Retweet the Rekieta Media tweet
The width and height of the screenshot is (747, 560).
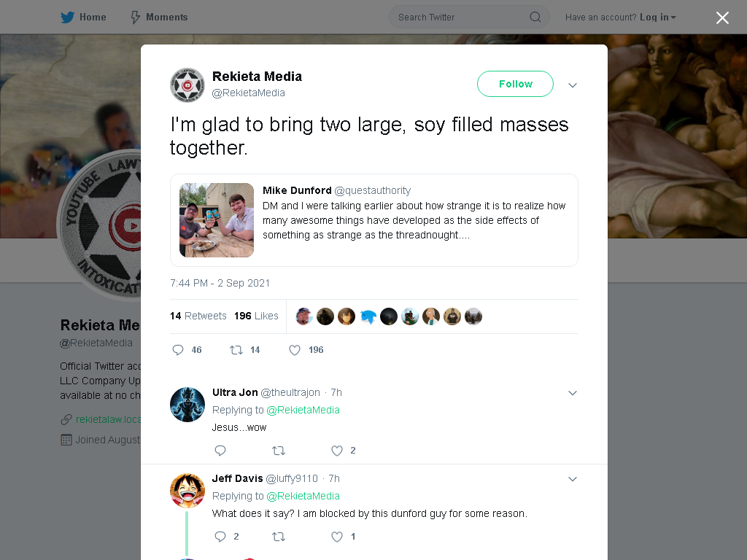click(236, 350)
